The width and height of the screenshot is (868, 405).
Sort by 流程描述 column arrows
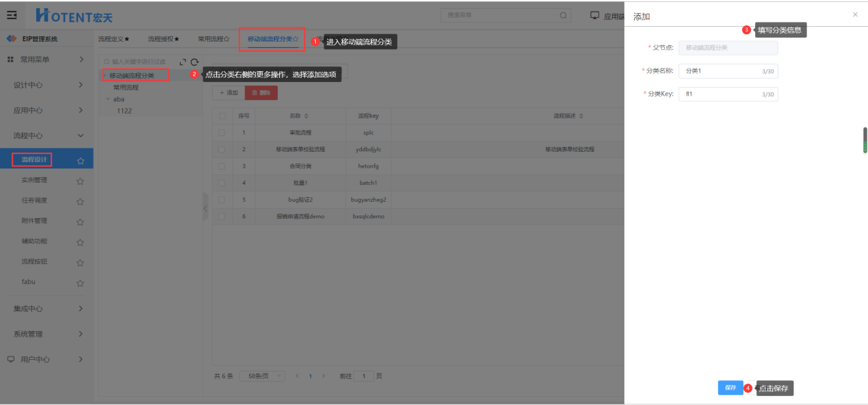581,116
